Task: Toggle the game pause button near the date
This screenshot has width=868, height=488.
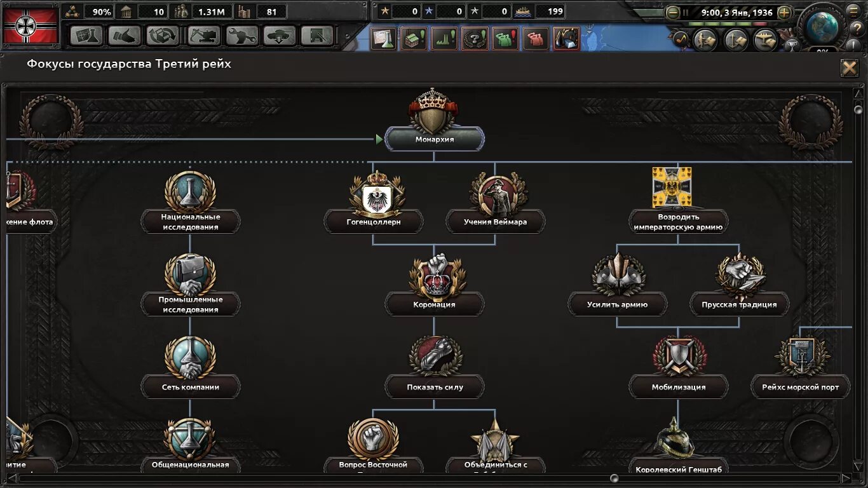Action: (x=686, y=12)
